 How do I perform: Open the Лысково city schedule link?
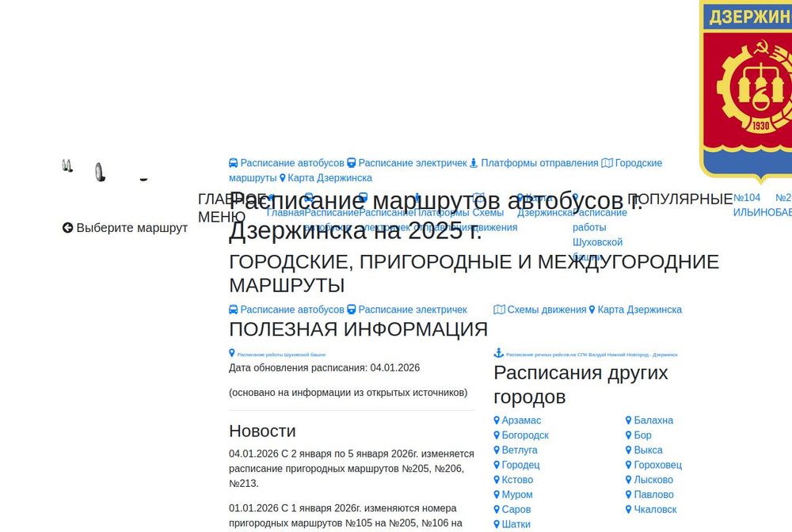[x=653, y=480]
